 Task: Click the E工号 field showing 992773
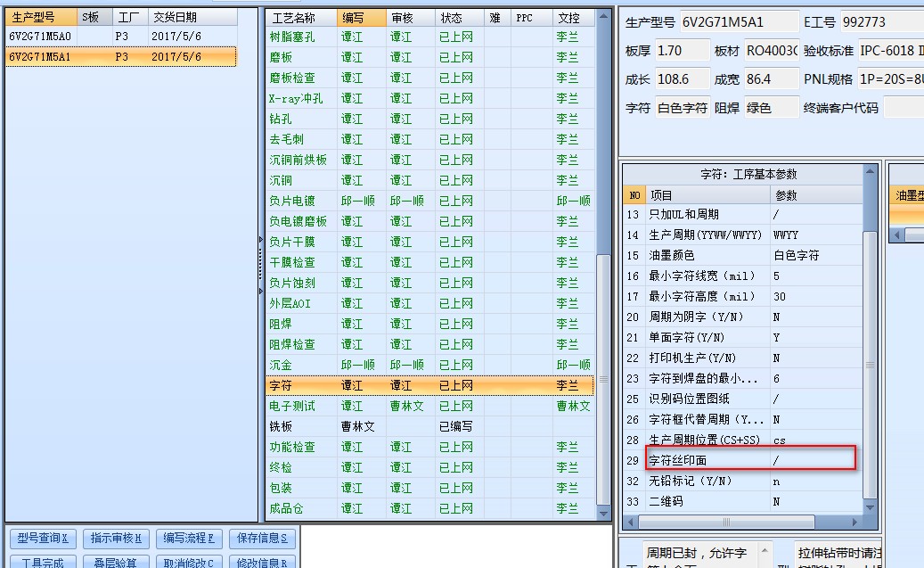[x=881, y=22]
